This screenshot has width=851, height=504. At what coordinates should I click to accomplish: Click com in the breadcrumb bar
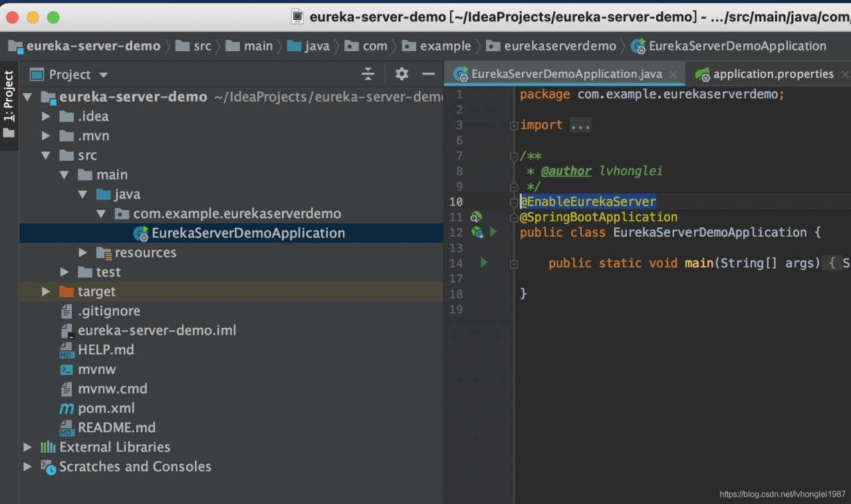(x=367, y=46)
